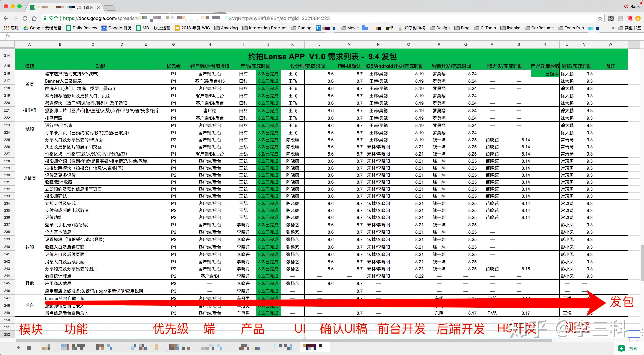Open the Daily Review bookmark

pyautogui.click(x=82, y=28)
